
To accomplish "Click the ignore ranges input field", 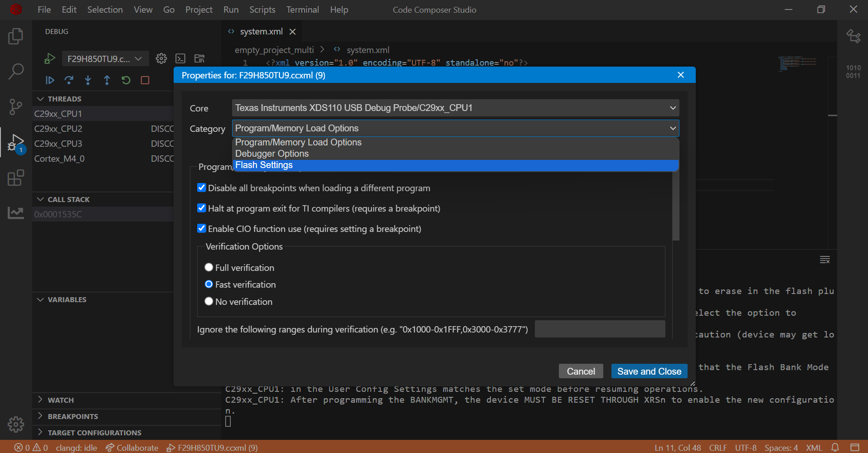I will 599,329.
